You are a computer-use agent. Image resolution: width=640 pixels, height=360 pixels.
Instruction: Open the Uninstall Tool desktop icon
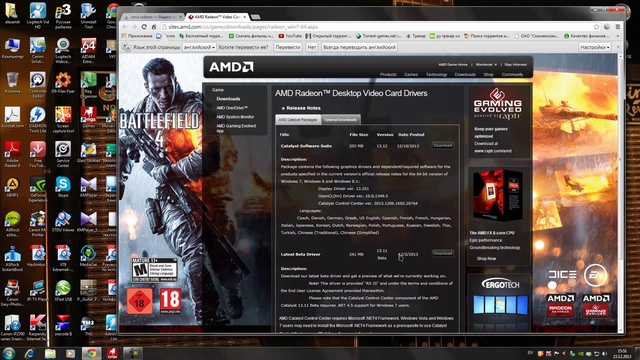click(88, 15)
